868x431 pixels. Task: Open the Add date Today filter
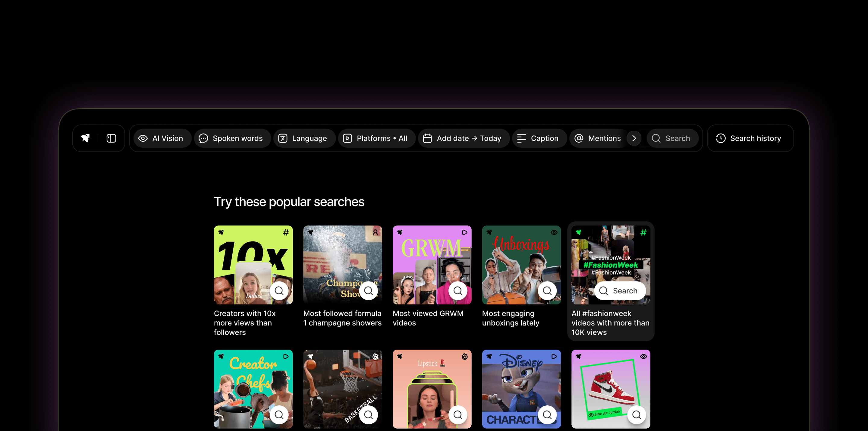pyautogui.click(x=464, y=138)
